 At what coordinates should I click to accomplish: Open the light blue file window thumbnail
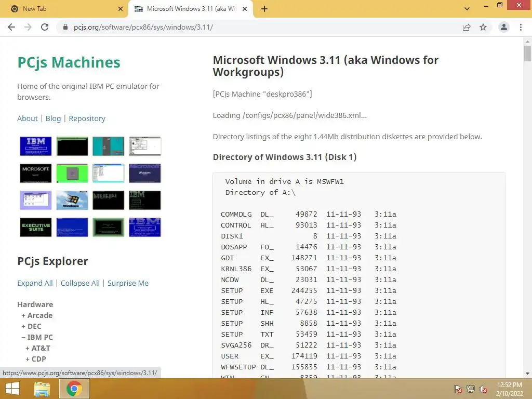(109, 173)
